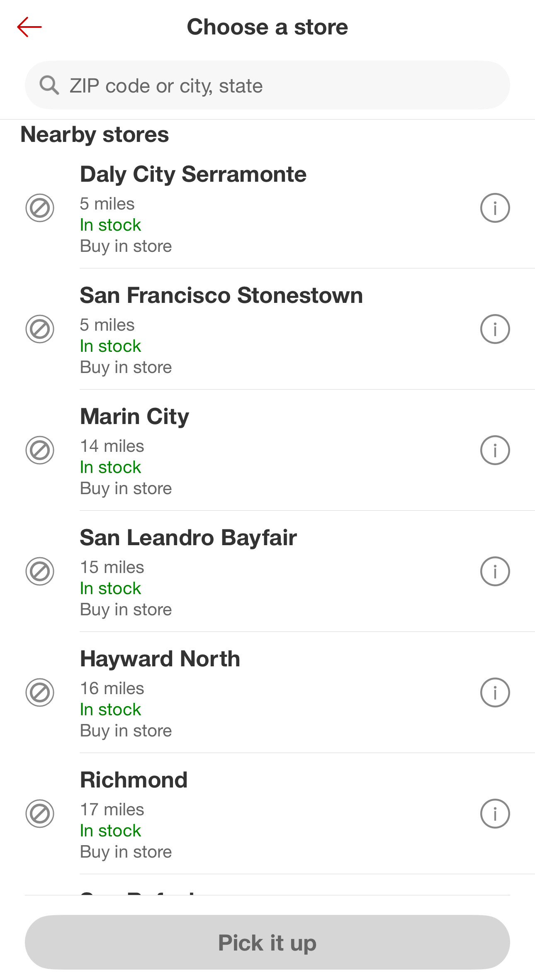Show San Francisco Stonestown store info
The height and width of the screenshot is (980, 535).
pyautogui.click(x=495, y=329)
